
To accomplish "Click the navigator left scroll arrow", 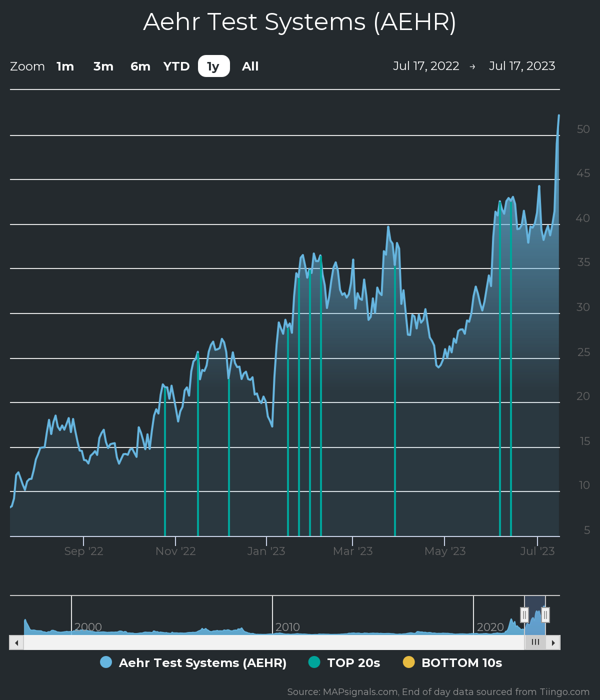I will click(x=16, y=642).
